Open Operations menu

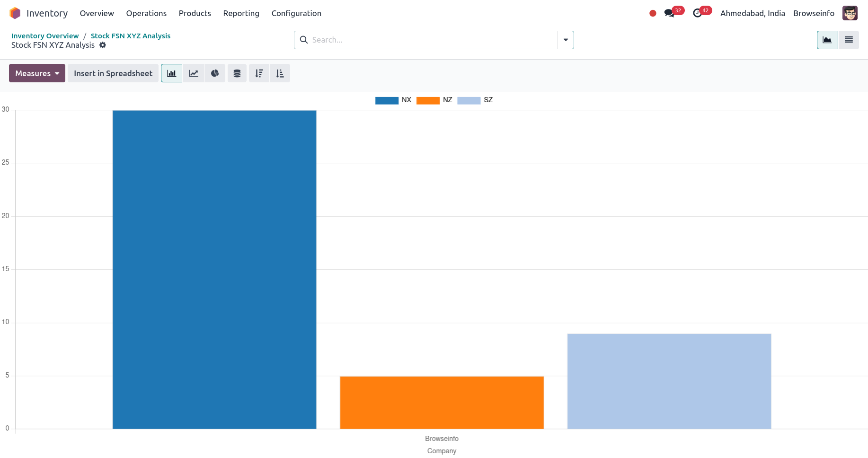coord(146,13)
